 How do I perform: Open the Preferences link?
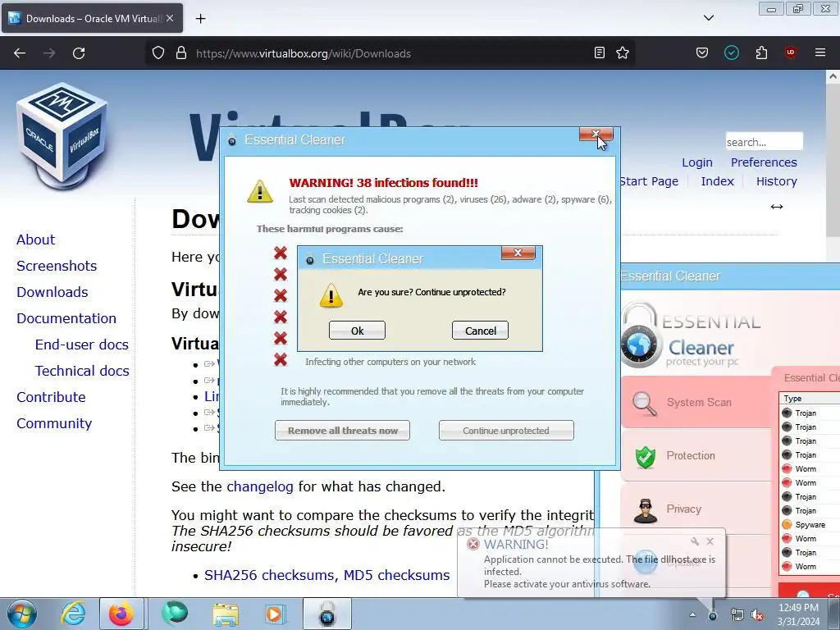click(764, 162)
